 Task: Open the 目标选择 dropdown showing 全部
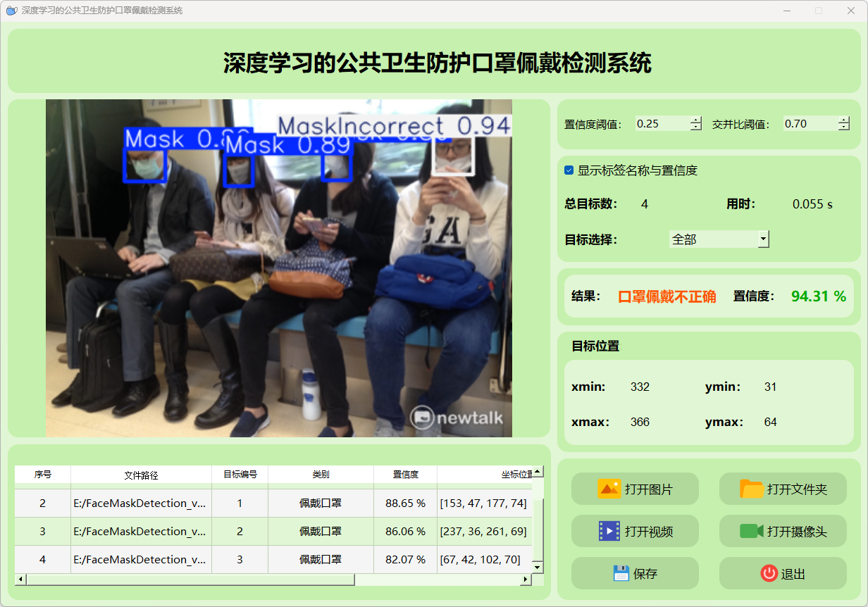[x=763, y=239]
